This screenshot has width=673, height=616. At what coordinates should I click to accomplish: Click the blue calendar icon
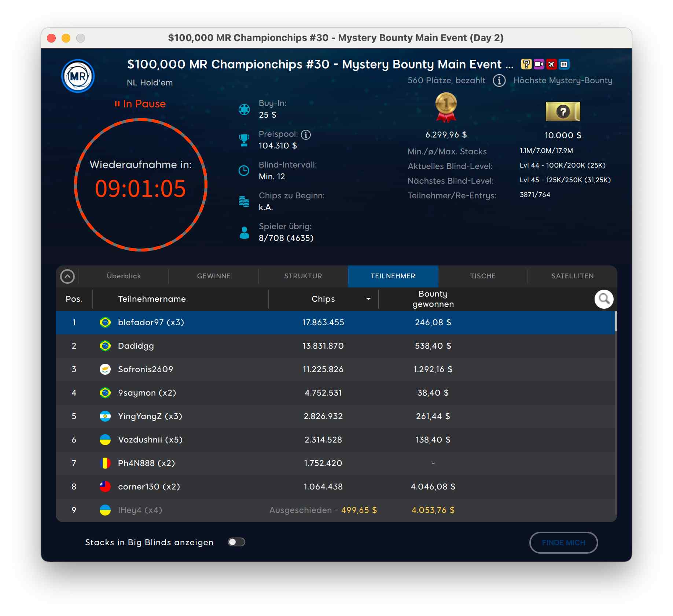click(564, 64)
